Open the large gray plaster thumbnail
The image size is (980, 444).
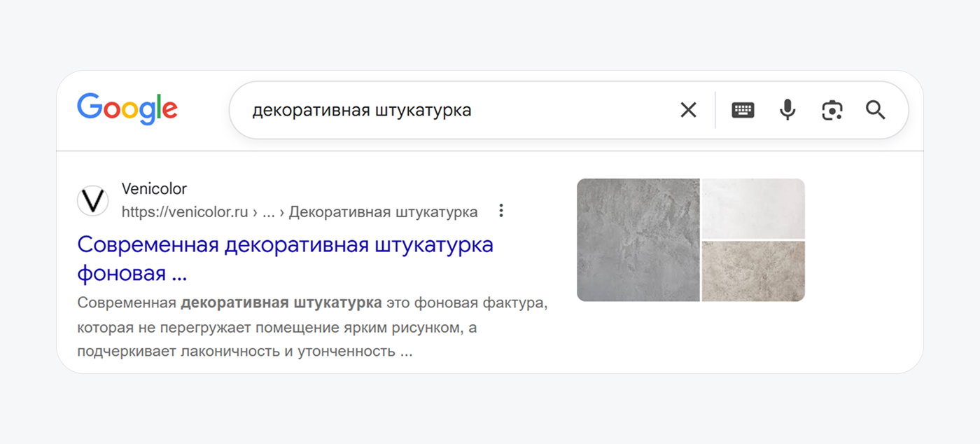(x=638, y=240)
